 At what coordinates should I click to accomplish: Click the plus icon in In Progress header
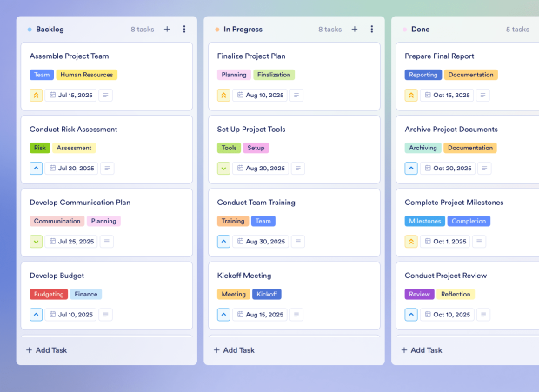click(x=355, y=30)
